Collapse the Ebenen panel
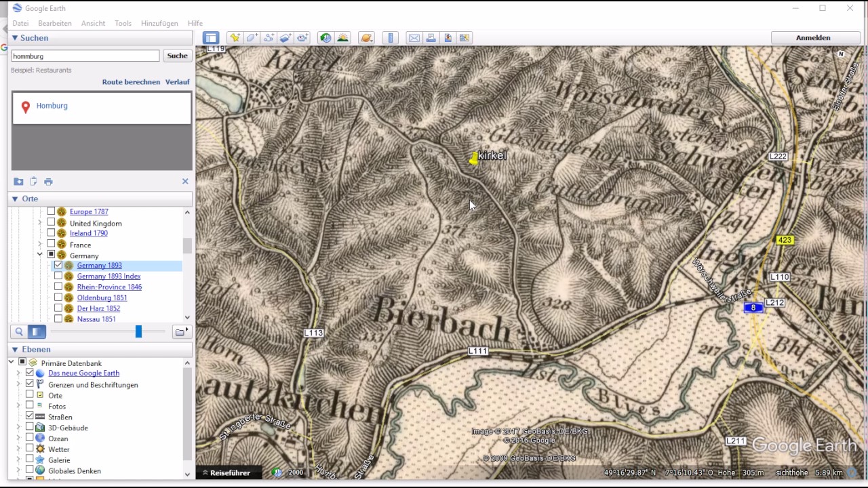The image size is (868, 488). click(14, 349)
